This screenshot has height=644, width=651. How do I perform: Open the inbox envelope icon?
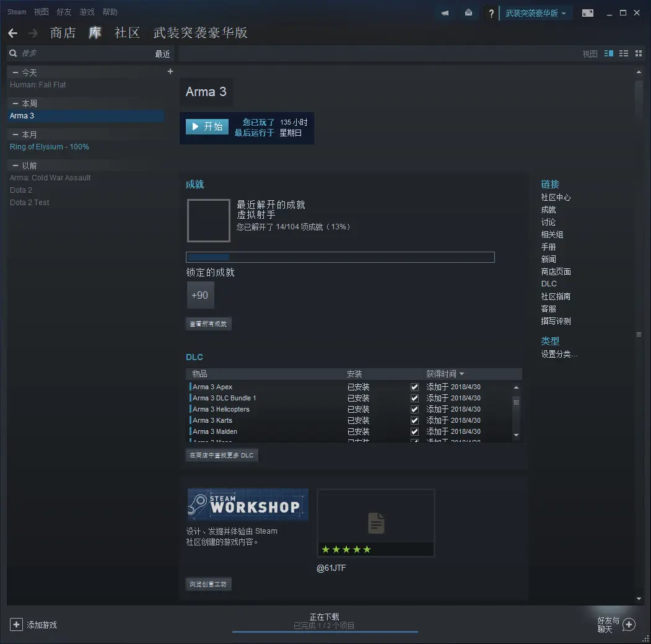tap(468, 13)
